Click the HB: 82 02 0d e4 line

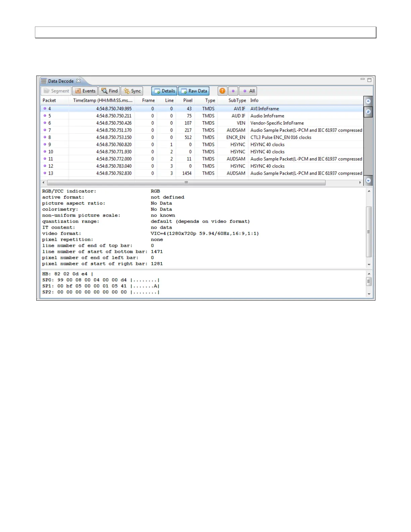(x=67, y=274)
